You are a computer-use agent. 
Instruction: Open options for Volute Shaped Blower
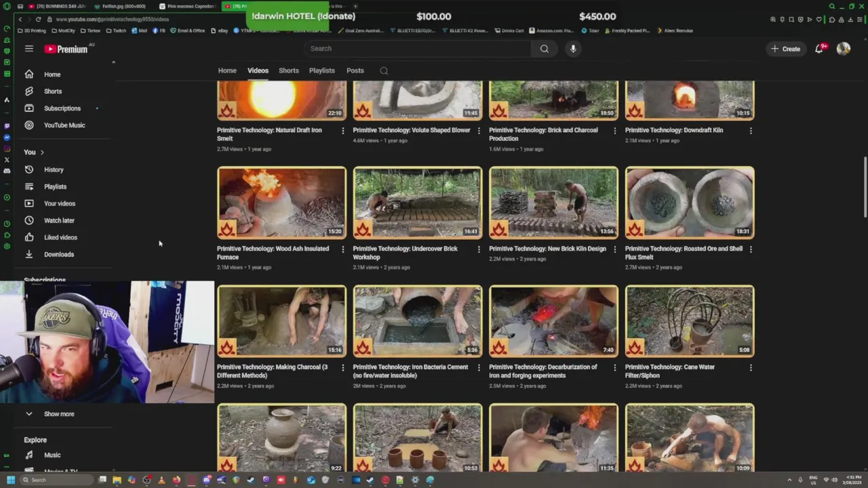[x=479, y=131]
